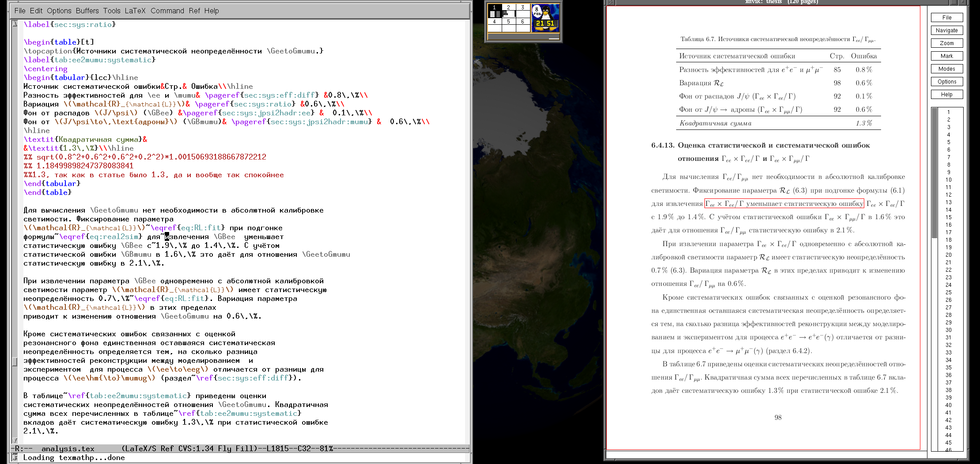Switch to desktop 3 in the pager
The height and width of the screenshot is (464, 980).
click(522, 11)
